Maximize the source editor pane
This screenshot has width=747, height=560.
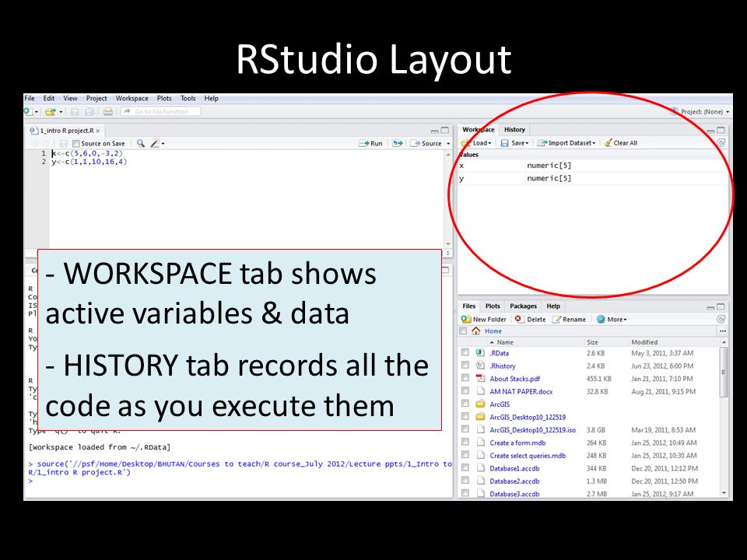tap(444, 130)
